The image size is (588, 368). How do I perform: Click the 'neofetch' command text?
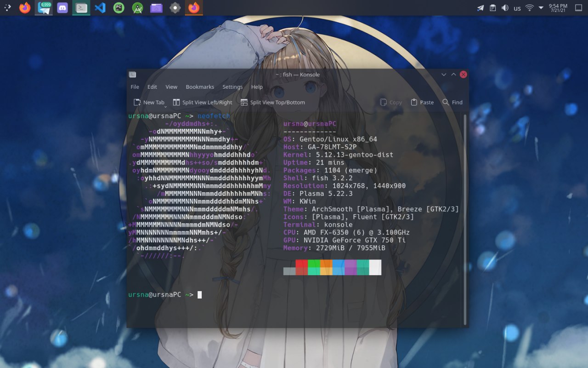click(x=214, y=116)
